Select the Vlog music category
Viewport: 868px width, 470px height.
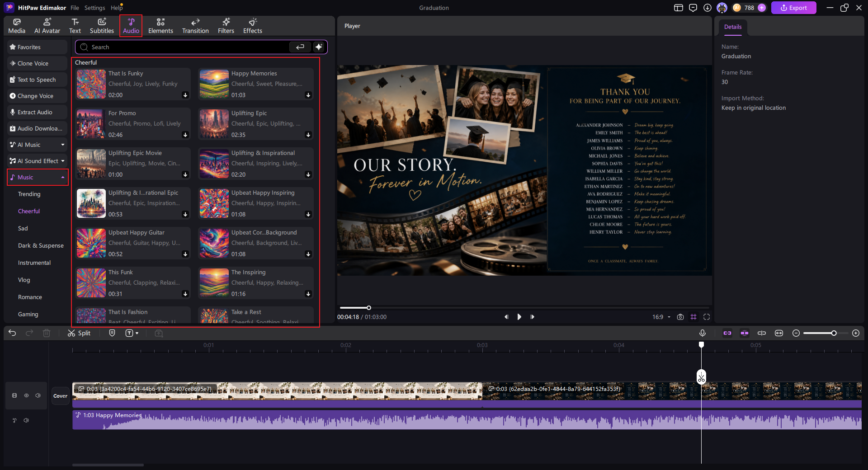24,280
